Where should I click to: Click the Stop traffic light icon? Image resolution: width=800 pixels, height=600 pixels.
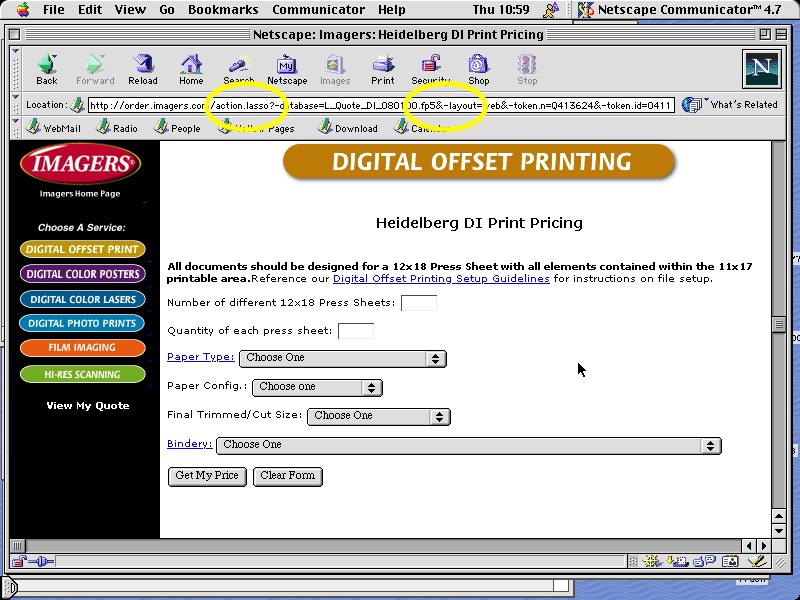click(x=527, y=69)
